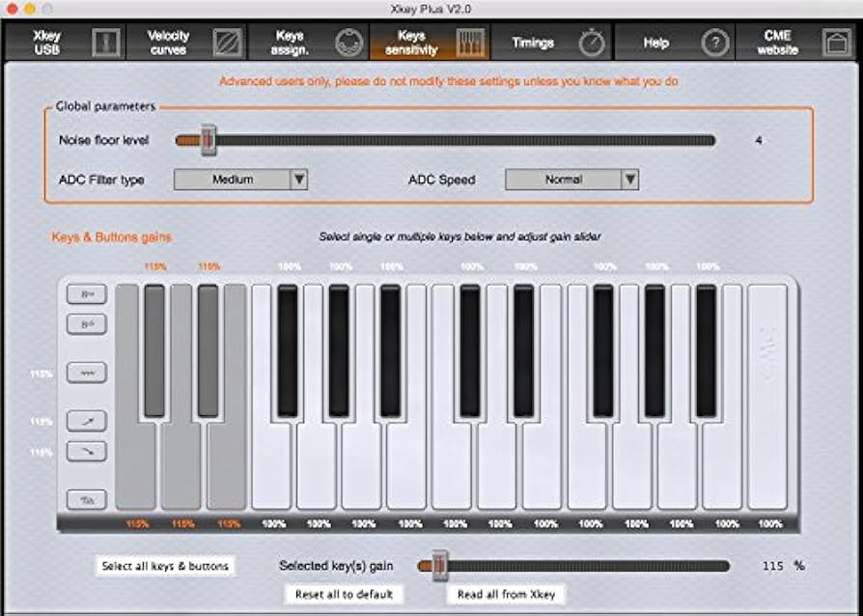Viewport: 863px width, 616px height.
Task: Open the ADC Speed dropdown
Action: (571, 180)
